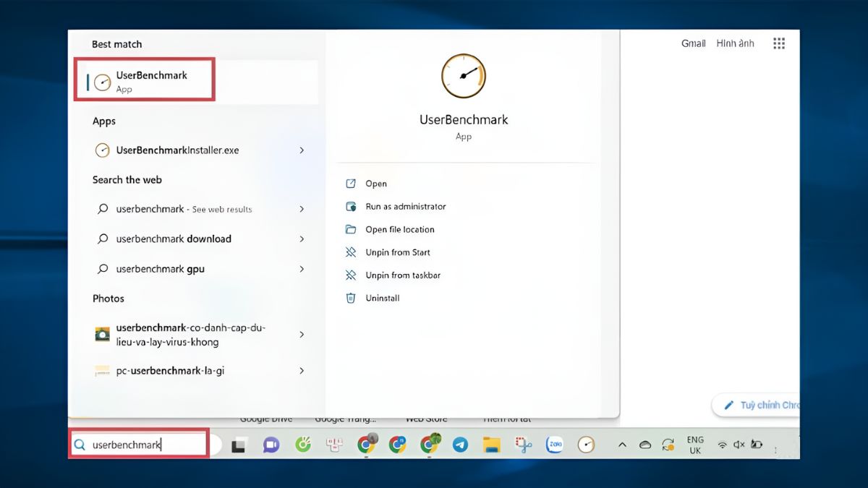Open Zalo from the taskbar

[555, 445]
